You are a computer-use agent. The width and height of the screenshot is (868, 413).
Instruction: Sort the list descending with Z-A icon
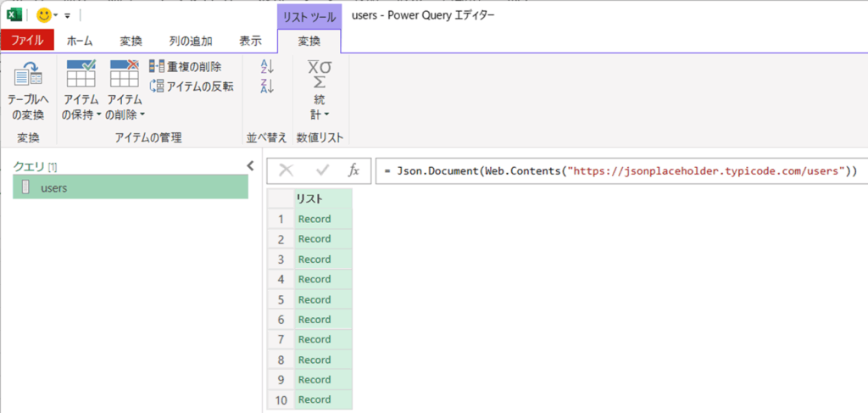267,86
